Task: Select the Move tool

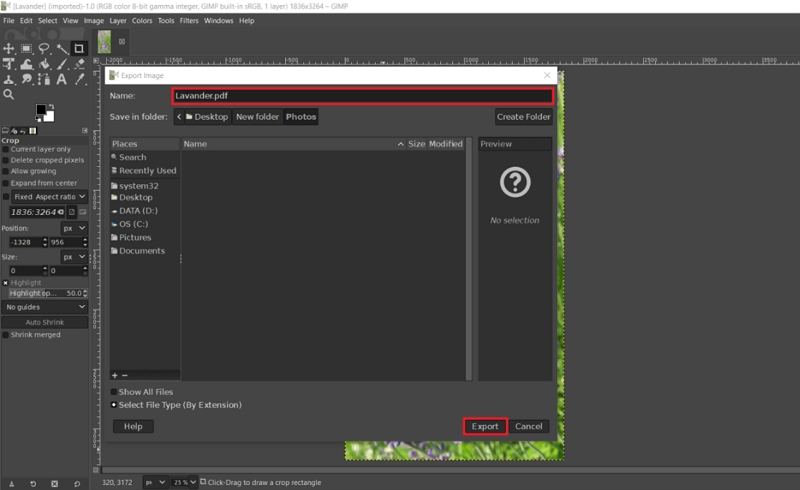Action: click(9, 48)
